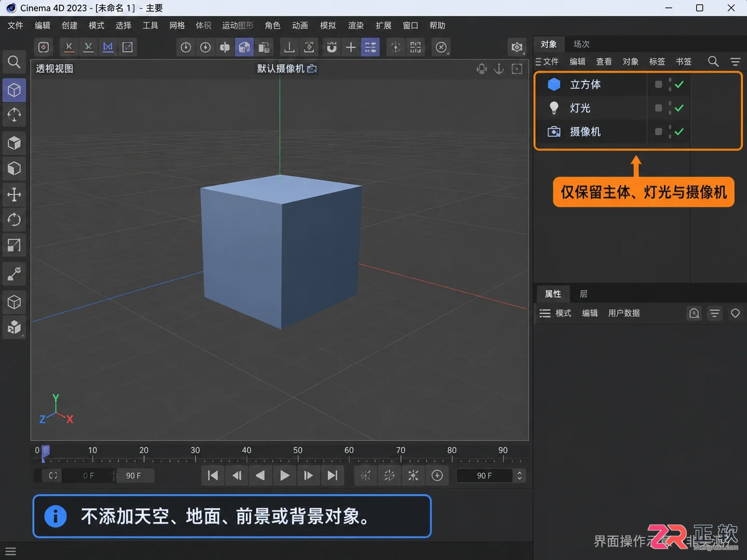Open the 用户数据 menu in attributes
The width and height of the screenshot is (747, 560).
624,313
